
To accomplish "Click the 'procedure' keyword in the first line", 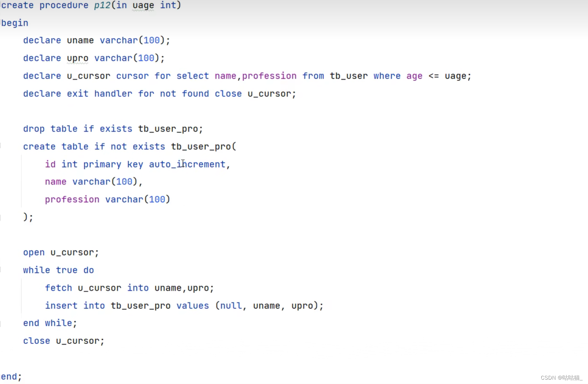I will [64, 5].
